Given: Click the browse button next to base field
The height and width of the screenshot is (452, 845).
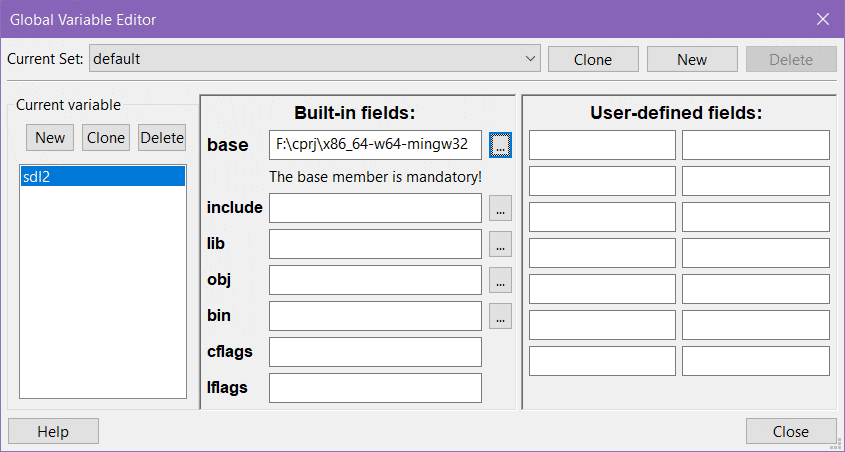Looking at the screenshot, I should tap(500, 145).
